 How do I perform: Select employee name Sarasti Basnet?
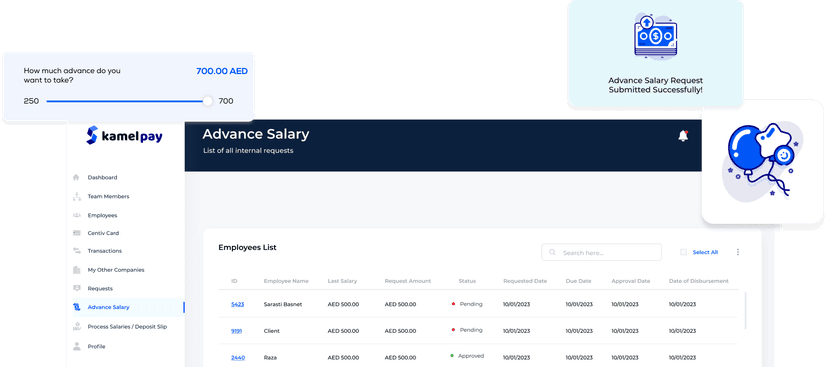pyautogui.click(x=283, y=304)
